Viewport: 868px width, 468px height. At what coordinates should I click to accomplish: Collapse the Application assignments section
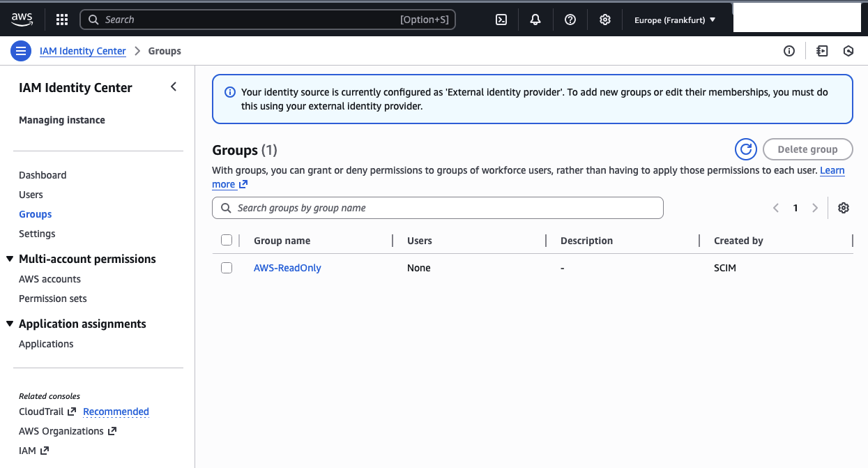pos(8,323)
